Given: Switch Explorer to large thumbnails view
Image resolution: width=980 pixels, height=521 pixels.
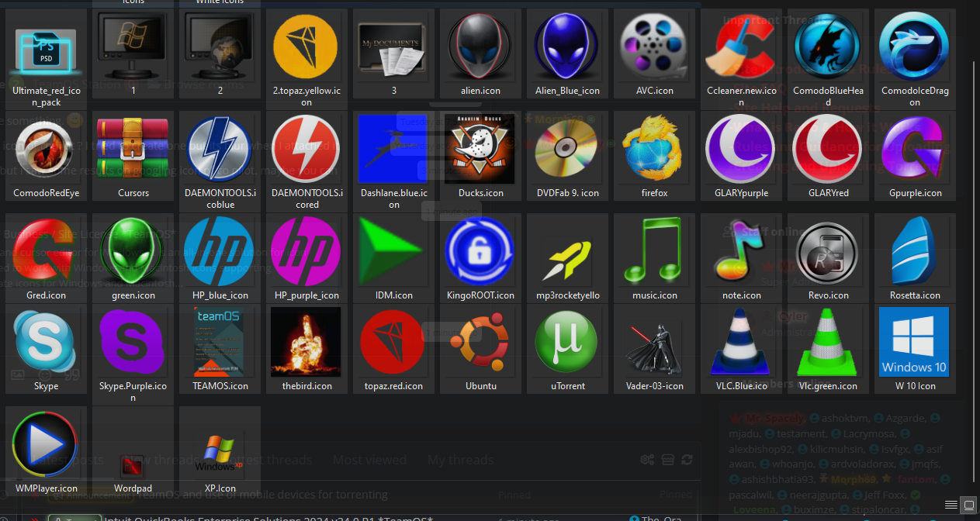Looking at the screenshot, I should click(968, 504).
